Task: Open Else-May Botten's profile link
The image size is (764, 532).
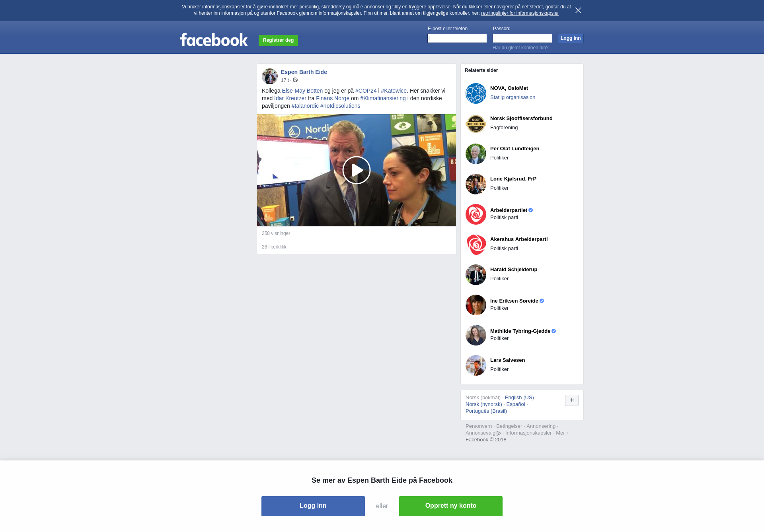Action: pos(302,91)
